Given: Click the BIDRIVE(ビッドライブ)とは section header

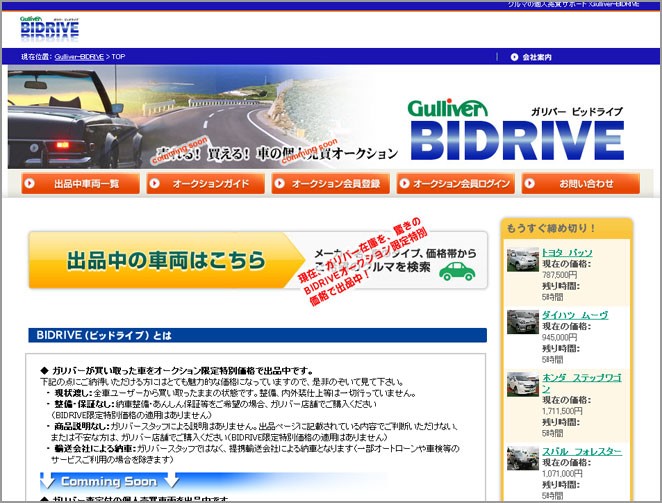Looking at the screenshot, I should 258,335.
